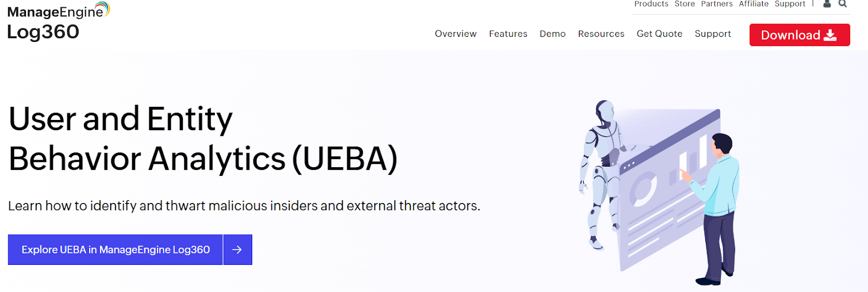
Task: Select the Overview tab
Action: point(456,34)
